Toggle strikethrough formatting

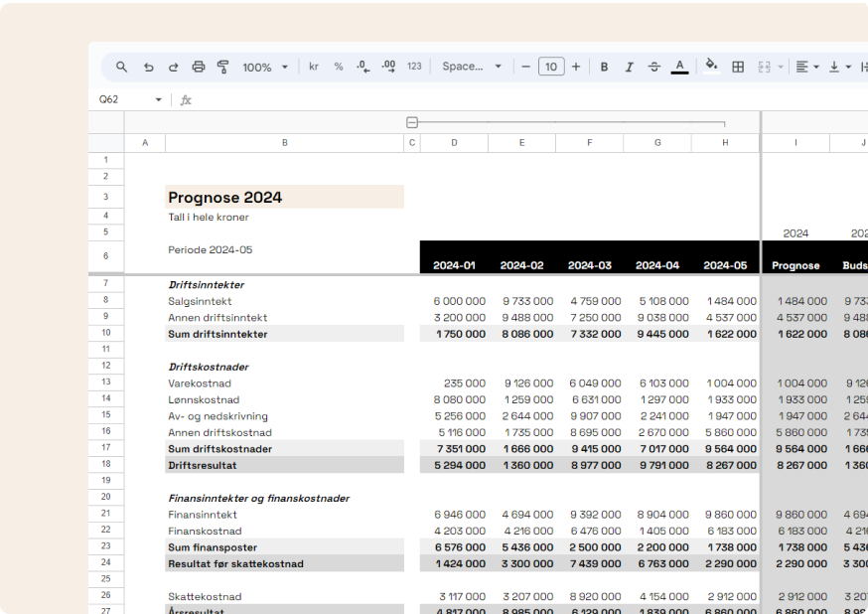click(x=653, y=67)
